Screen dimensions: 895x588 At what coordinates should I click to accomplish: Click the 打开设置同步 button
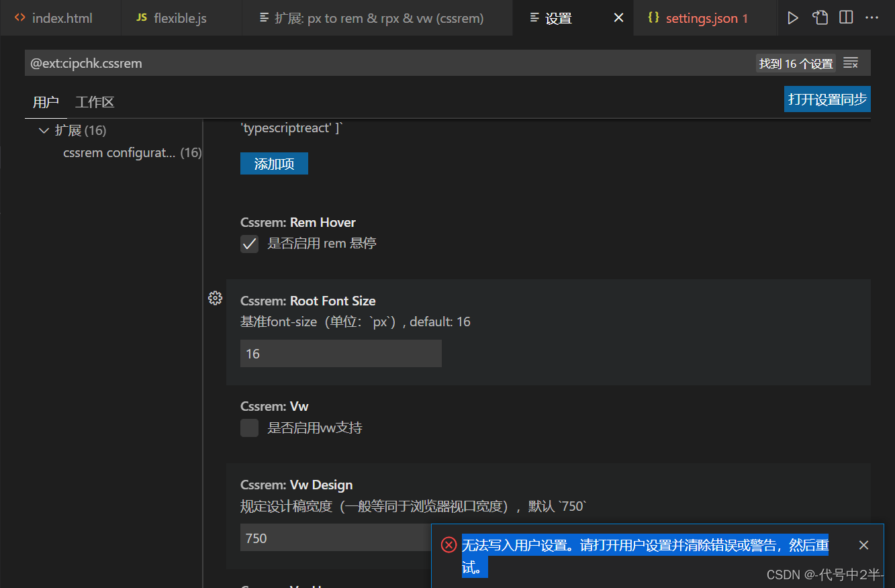(827, 99)
